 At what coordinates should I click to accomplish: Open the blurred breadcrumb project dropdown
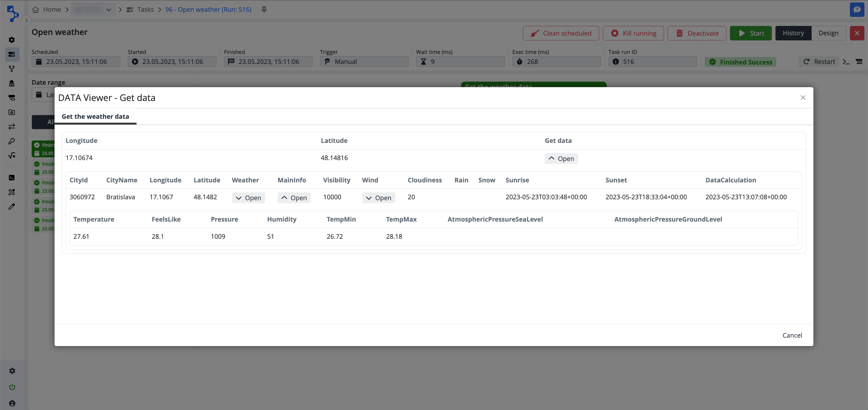tap(93, 9)
